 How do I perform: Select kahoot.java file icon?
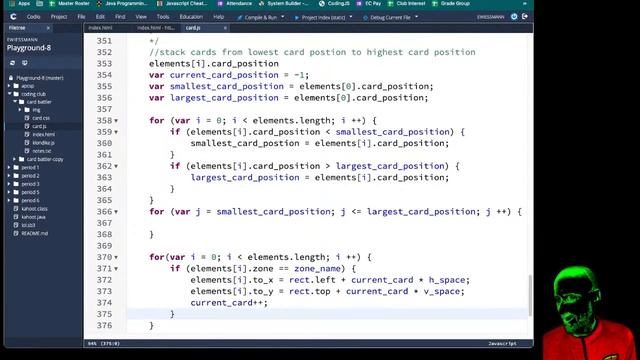[16, 217]
